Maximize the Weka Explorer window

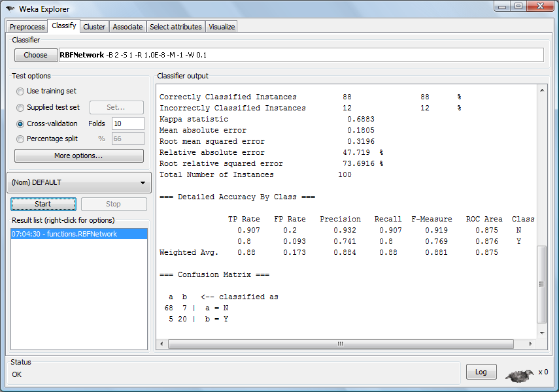click(518, 7)
